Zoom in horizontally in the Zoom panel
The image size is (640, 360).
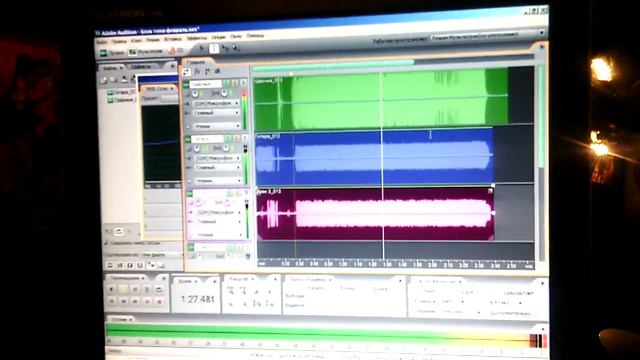[x=231, y=291]
